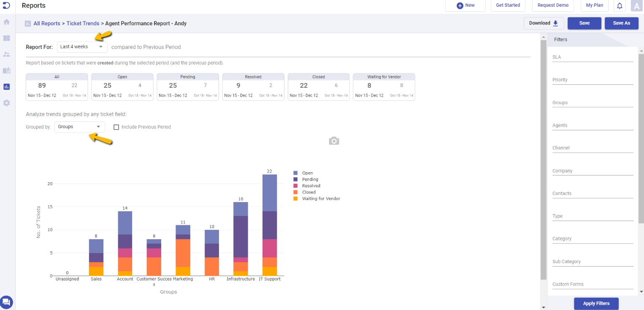644x310 pixels.
Task: Go to All Reports breadcrumb link
Action: [47, 24]
